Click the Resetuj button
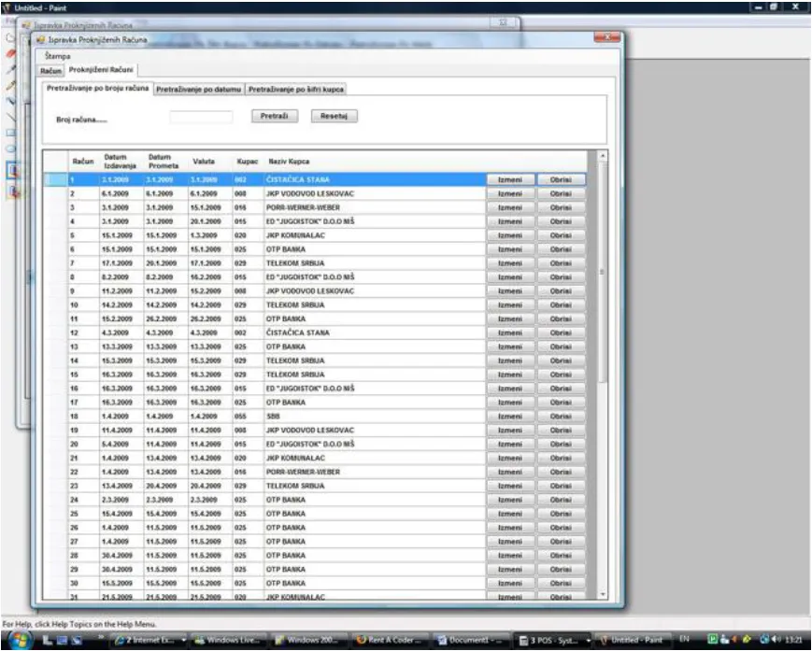 pyautogui.click(x=334, y=116)
